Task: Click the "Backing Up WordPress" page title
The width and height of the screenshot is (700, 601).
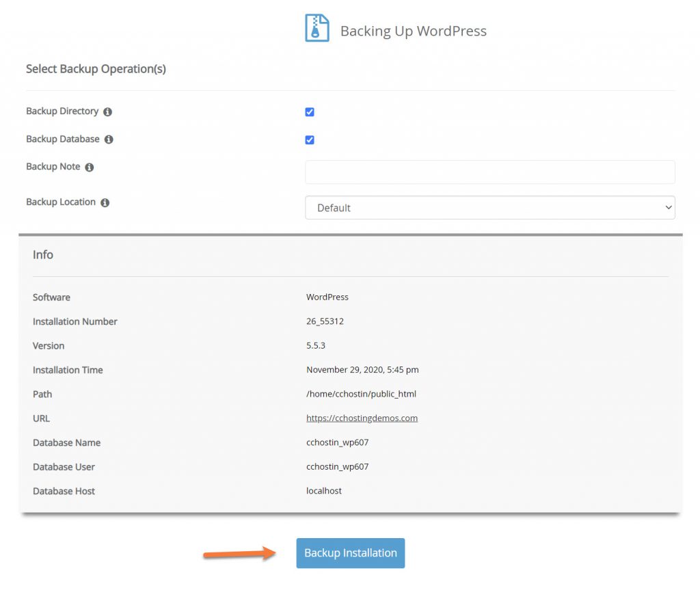Action: 413,31
